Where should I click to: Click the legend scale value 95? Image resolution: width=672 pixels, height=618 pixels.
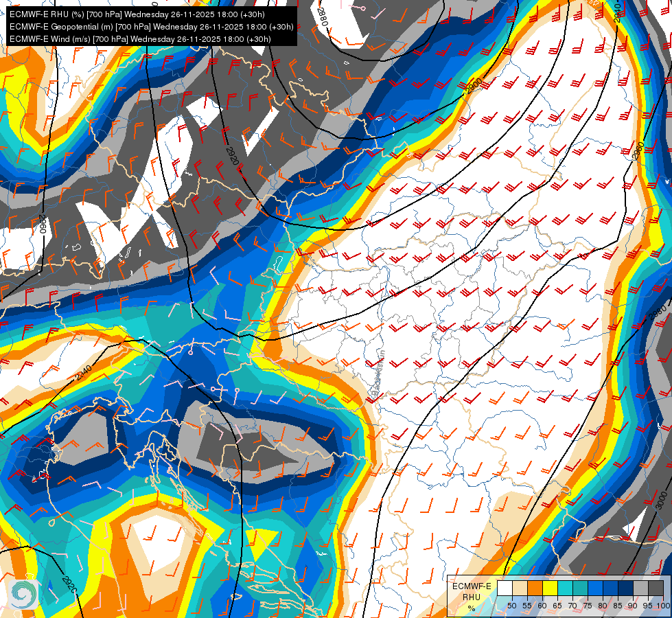[647, 606]
